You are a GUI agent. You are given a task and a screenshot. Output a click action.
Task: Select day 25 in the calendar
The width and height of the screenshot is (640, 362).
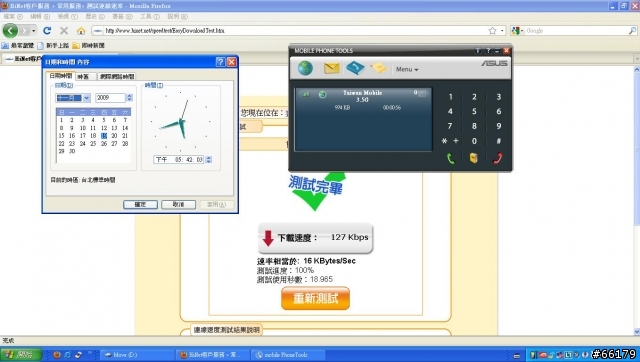93,144
